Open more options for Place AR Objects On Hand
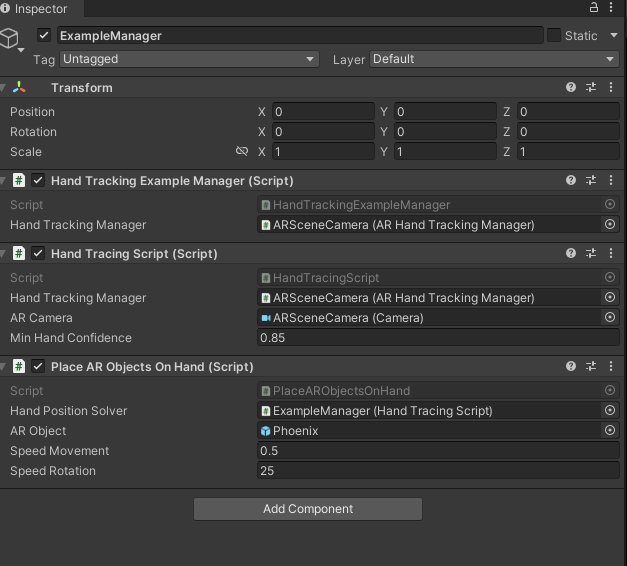 [611, 366]
